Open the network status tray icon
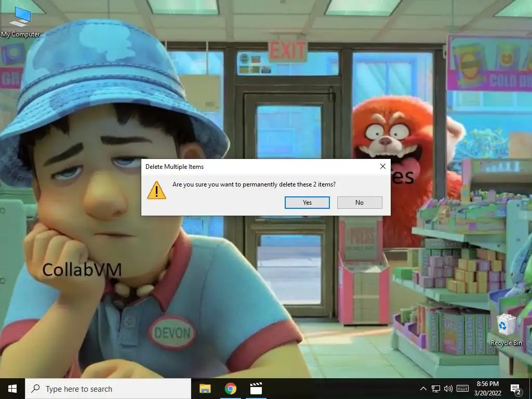The width and height of the screenshot is (532, 399). point(436,389)
